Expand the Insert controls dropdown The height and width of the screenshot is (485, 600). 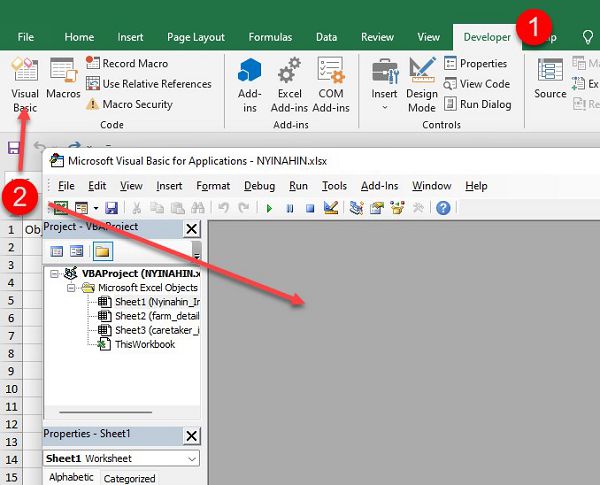(x=384, y=85)
